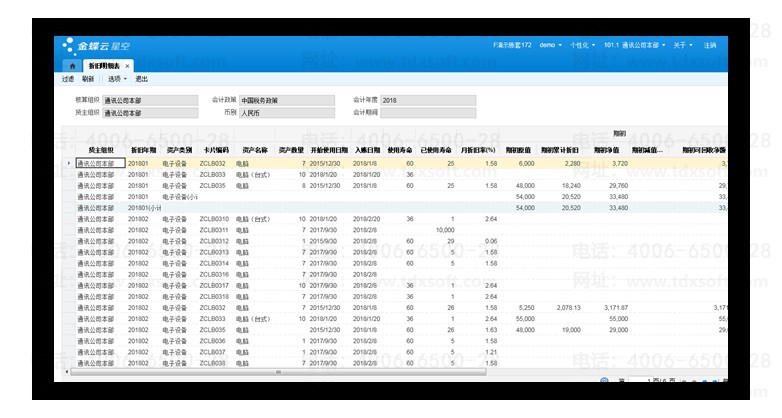Open the 过滤 filter command
The width and height of the screenshot is (782, 418).
coord(67,78)
